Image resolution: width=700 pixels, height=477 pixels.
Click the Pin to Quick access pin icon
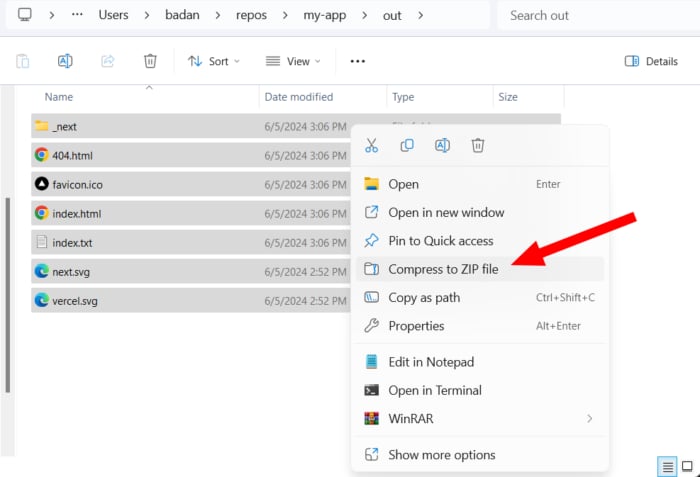[x=371, y=240]
